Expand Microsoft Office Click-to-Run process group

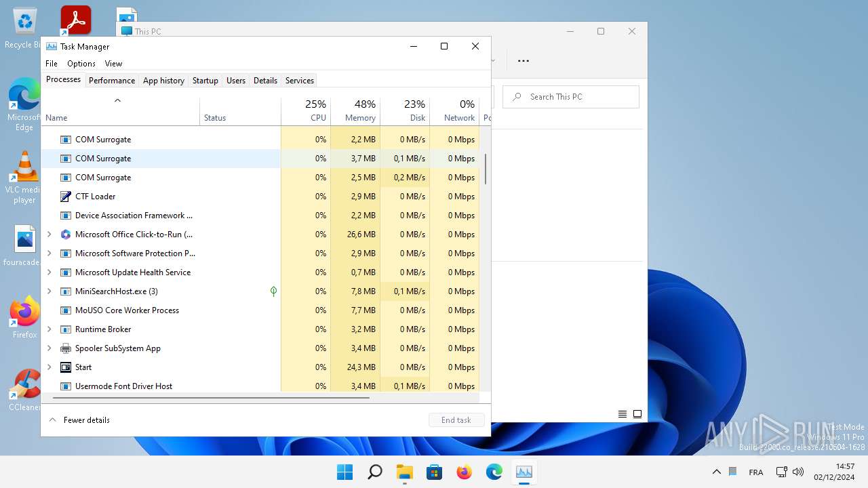49,235
